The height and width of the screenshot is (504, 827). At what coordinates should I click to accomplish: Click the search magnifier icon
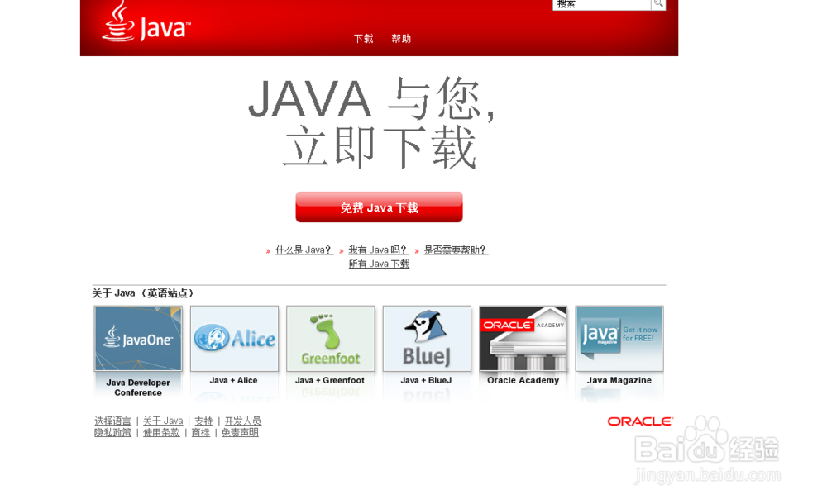[657, 5]
